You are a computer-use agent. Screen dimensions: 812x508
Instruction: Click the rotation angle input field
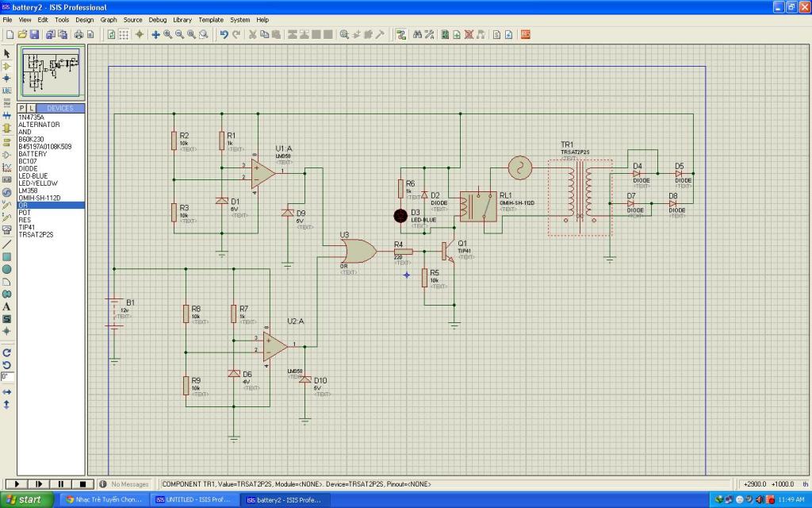click(7, 376)
